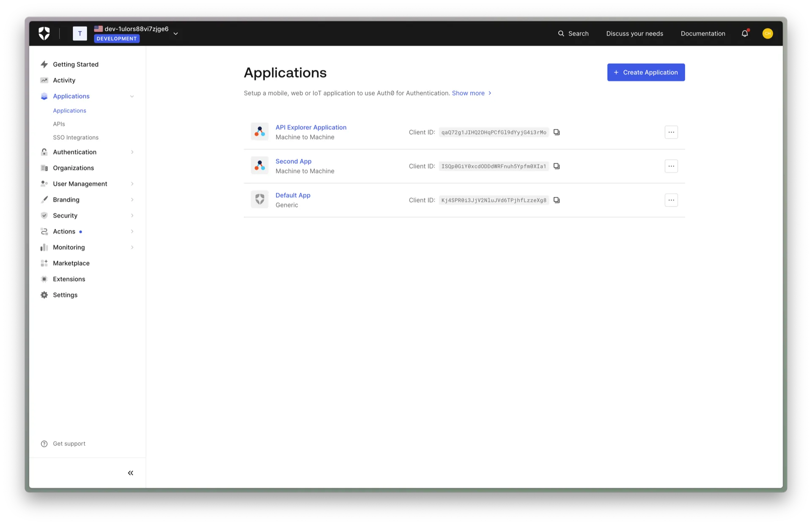Copy Second App client ID
This screenshot has width=812, height=525.
557,166
